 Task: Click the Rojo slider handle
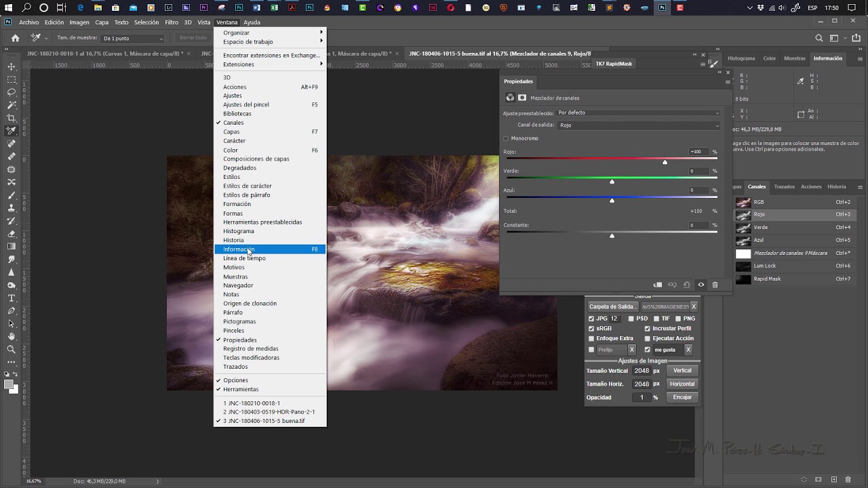[665, 162]
